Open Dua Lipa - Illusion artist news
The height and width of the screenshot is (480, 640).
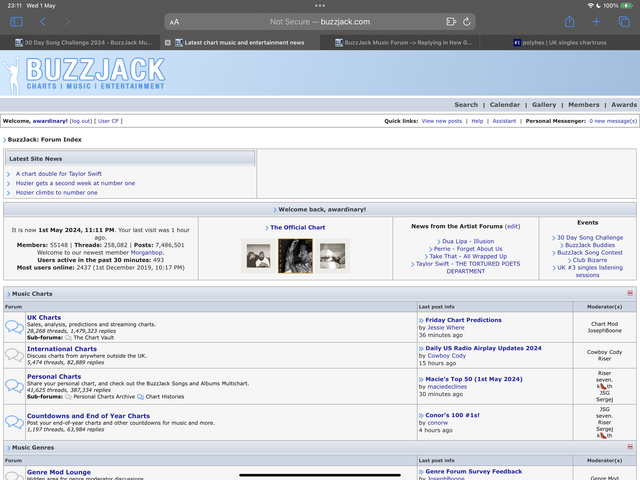tap(468, 241)
